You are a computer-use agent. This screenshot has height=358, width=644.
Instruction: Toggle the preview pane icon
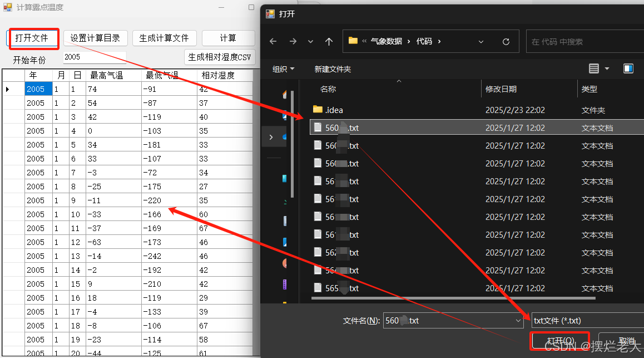[x=628, y=68]
